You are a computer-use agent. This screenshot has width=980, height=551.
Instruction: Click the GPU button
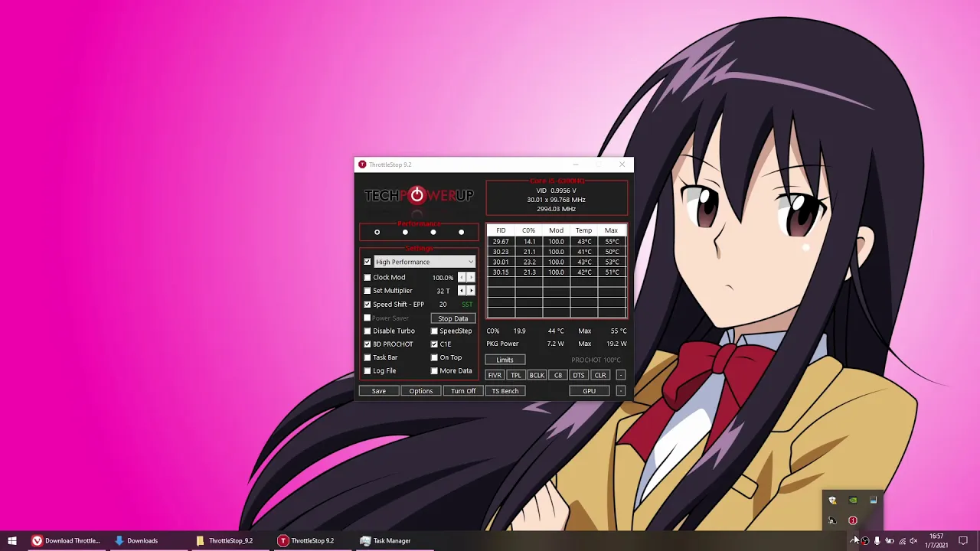[x=589, y=391]
